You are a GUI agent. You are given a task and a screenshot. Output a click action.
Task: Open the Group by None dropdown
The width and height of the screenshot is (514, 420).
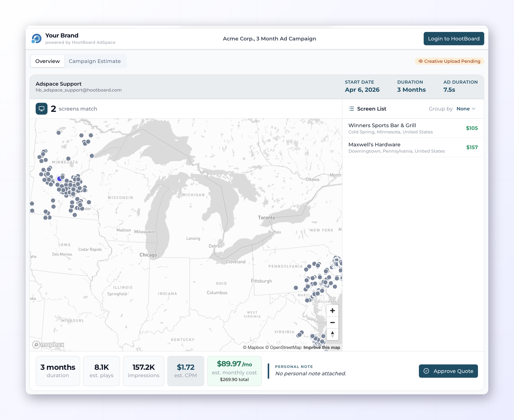[466, 109]
